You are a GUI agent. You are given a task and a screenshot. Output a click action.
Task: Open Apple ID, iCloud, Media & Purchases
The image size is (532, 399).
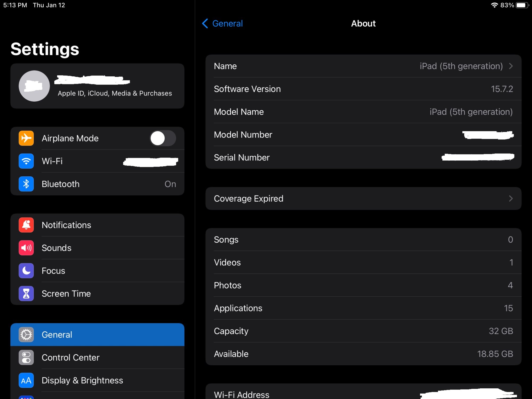pos(115,93)
